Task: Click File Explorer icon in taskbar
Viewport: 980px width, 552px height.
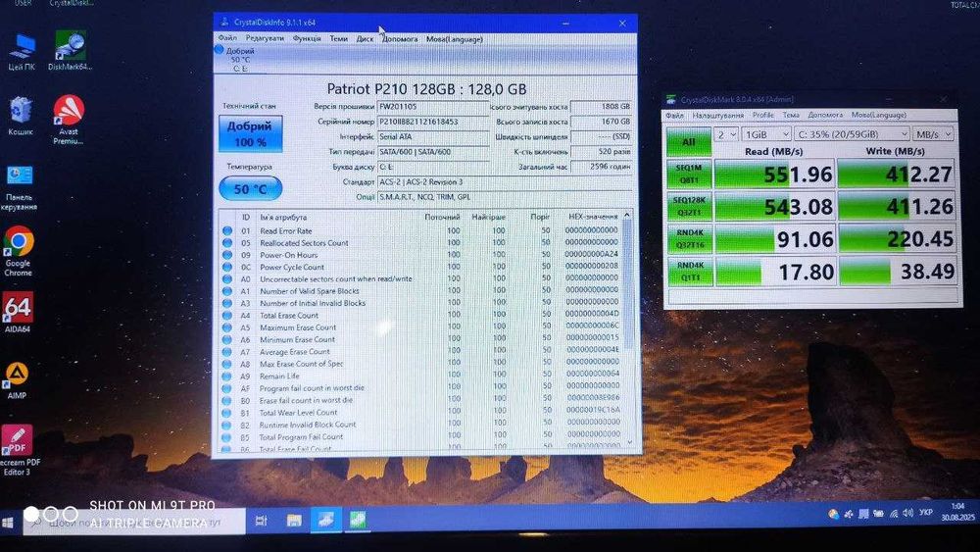Action: (294, 520)
